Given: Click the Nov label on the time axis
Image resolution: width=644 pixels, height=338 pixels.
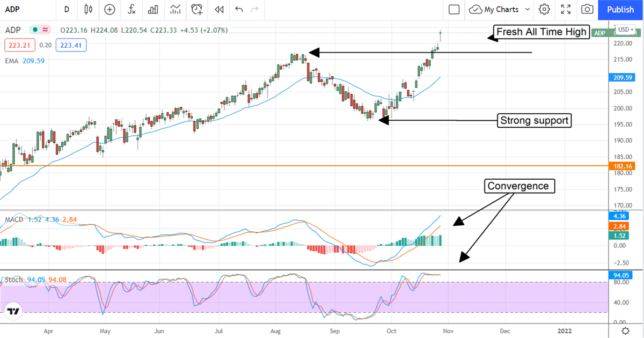Looking at the screenshot, I should pyautogui.click(x=447, y=330).
